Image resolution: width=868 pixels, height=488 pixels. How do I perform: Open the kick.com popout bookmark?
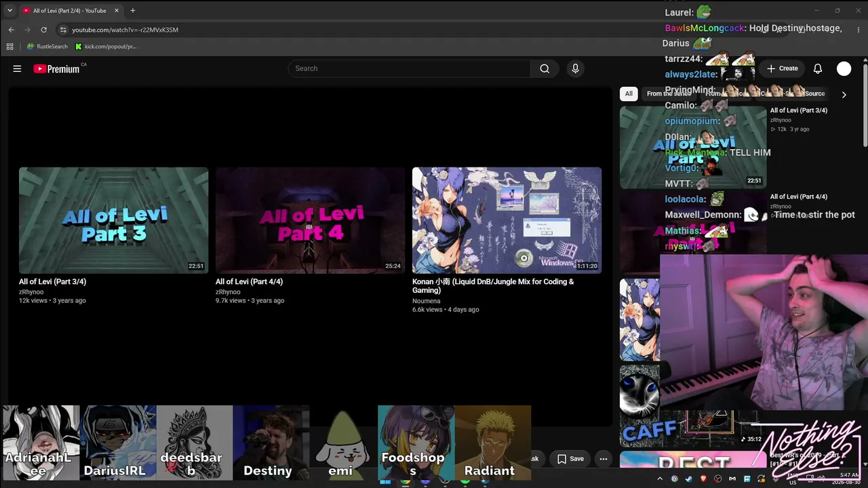106,47
